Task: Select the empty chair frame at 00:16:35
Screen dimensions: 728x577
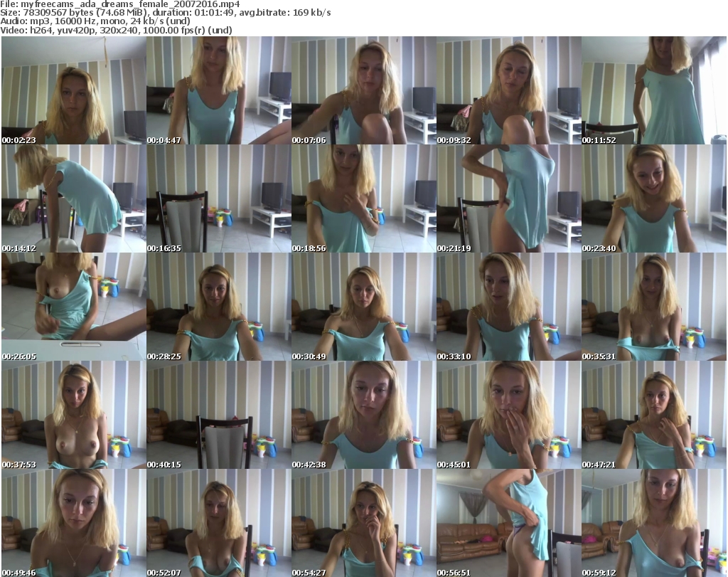Action: (x=219, y=198)
